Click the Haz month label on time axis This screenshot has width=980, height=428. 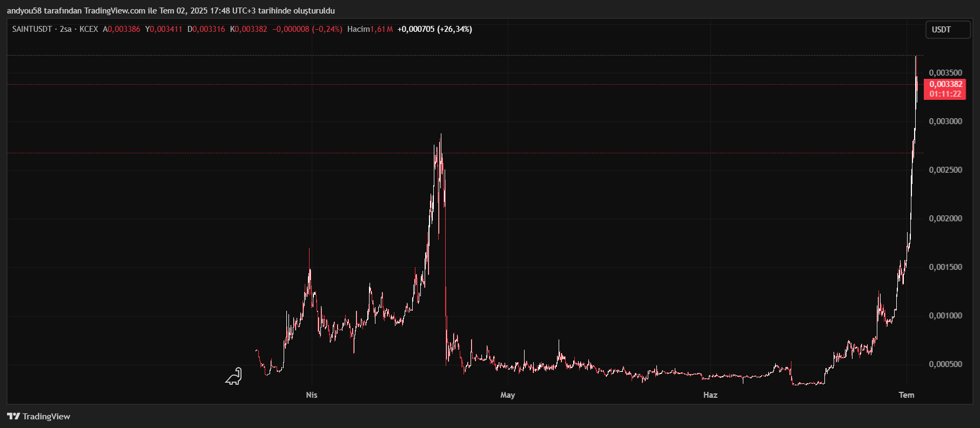click(x=710, y=395)
